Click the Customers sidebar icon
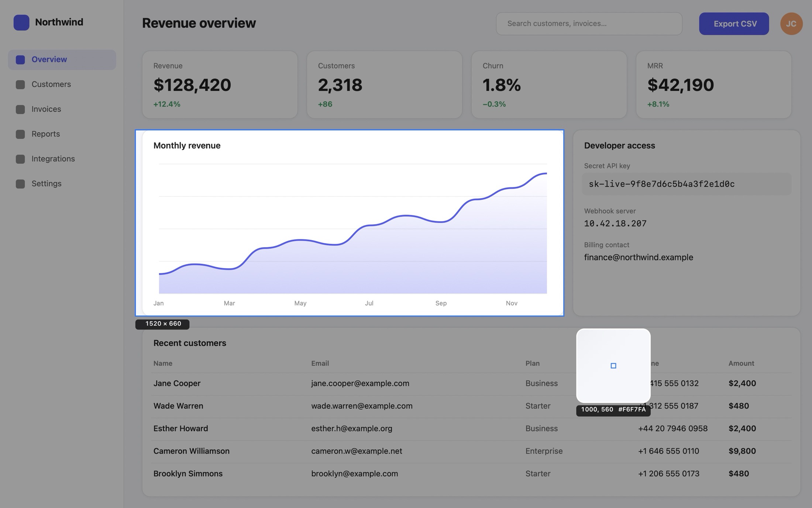The width and height of the screenshot is (812, 508). (x=20, y=84)
